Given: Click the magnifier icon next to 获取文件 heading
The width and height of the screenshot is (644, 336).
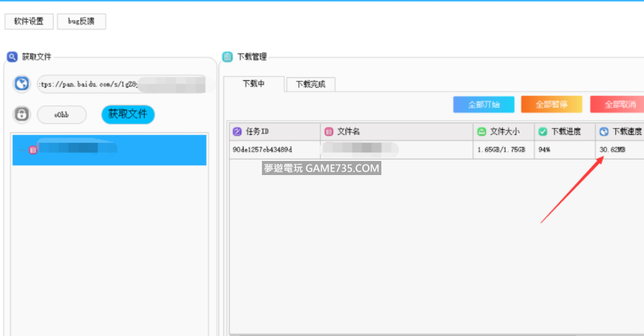Looking at the screenshot, I should [x=12, y=57].
